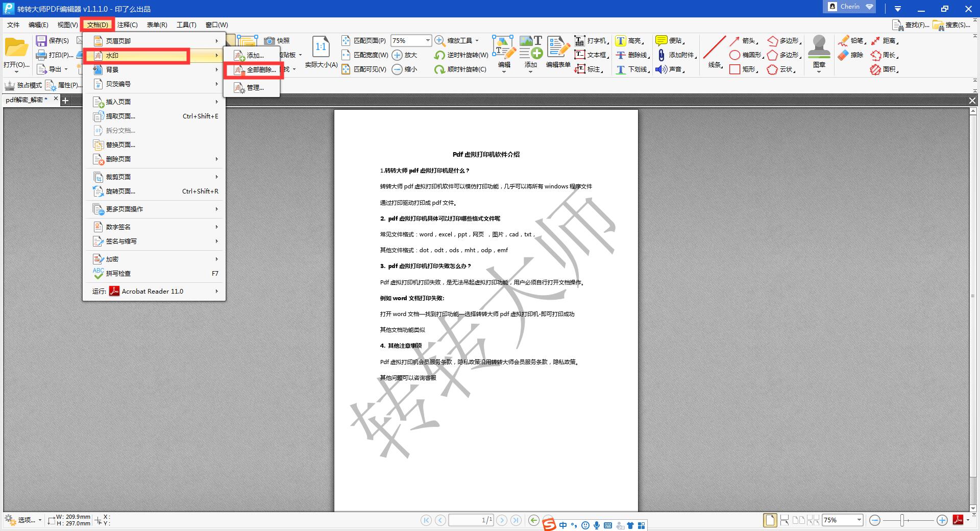Click 匹配可见(V) fit visible icon
The width and height of the screenshot is (980, 531).
[x=346, y=69]
